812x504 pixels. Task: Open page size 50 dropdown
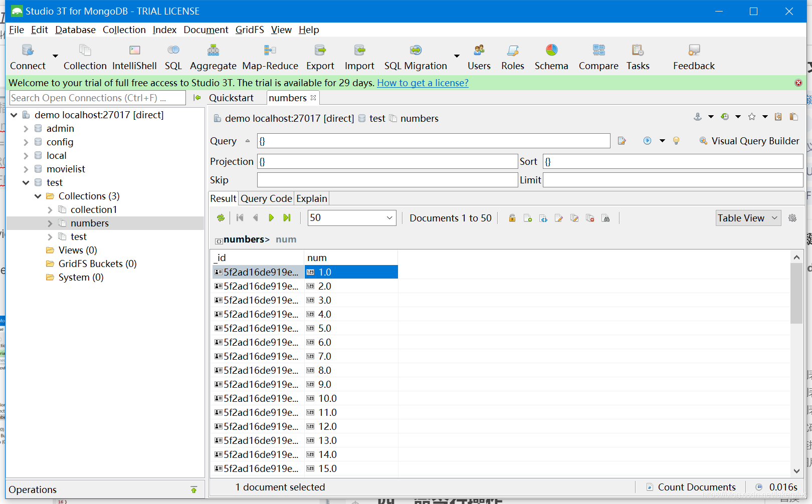click(389, 218)
